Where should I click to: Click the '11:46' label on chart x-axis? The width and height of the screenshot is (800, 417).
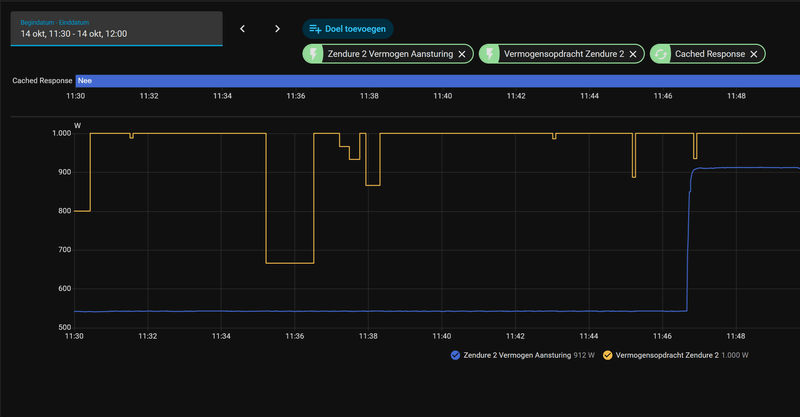click(662, 336)
